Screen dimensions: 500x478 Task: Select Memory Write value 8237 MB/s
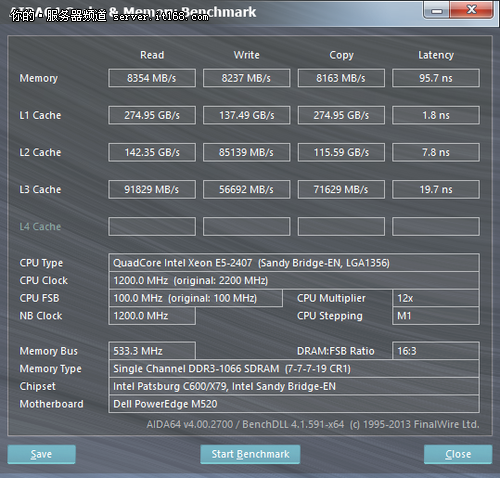(x=246, y=78)
